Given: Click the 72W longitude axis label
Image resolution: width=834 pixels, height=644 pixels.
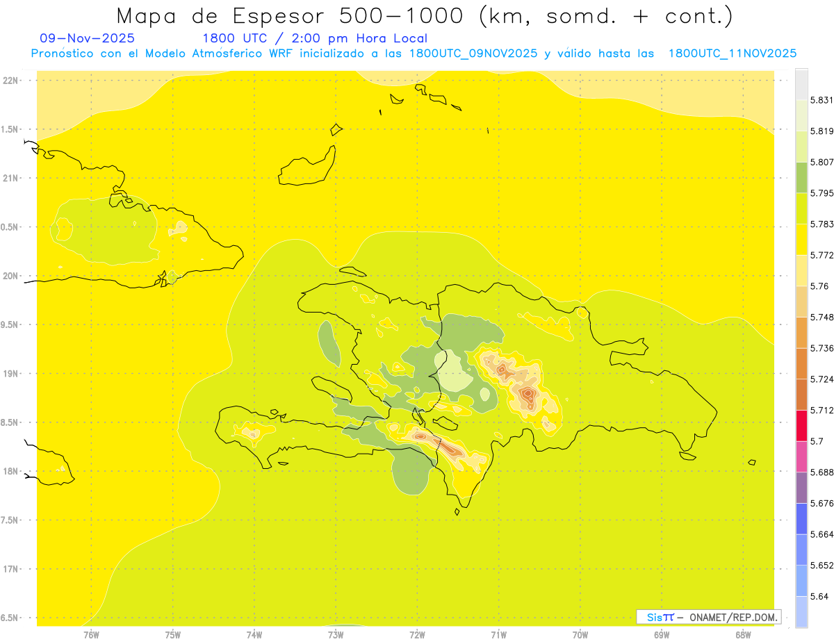Looking at the screenshot, I should point(417,635).
